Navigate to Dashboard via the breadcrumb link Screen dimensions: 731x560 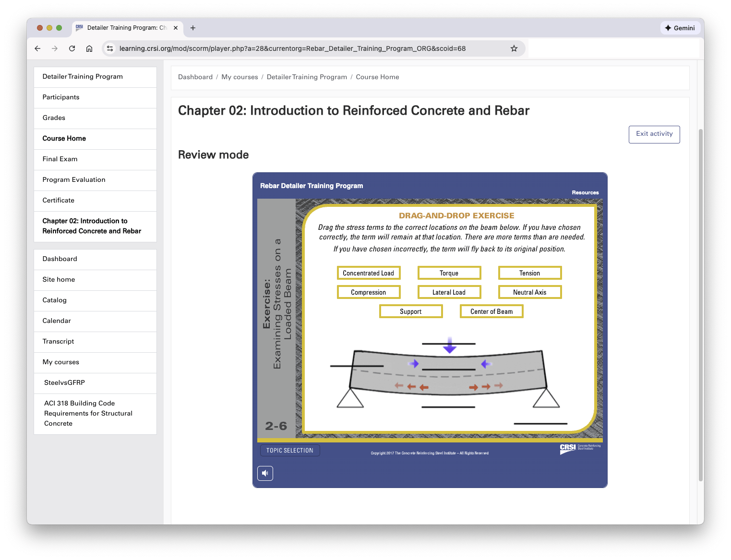pyautogui.click(x=195, y=77)
